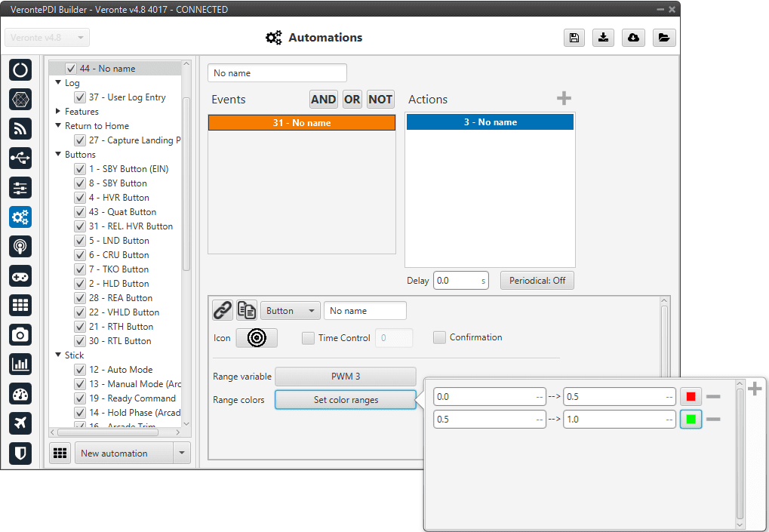Click the Periodical: Off button

(537, 281)
